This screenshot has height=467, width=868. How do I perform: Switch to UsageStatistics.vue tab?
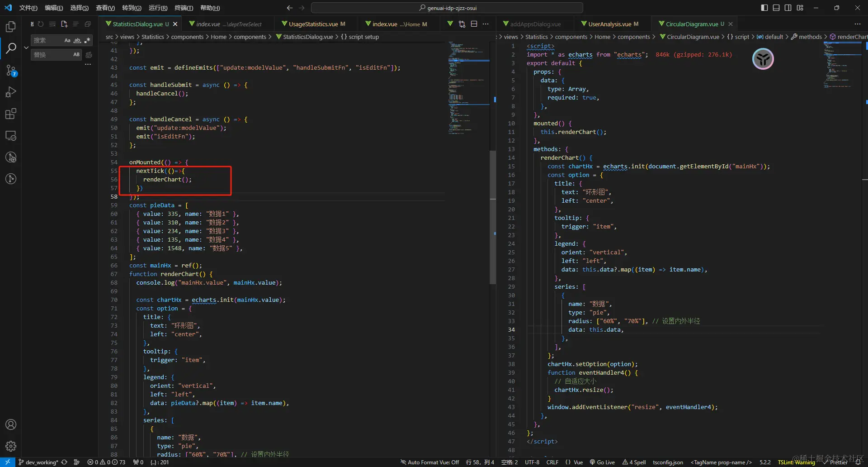[314, 24]
